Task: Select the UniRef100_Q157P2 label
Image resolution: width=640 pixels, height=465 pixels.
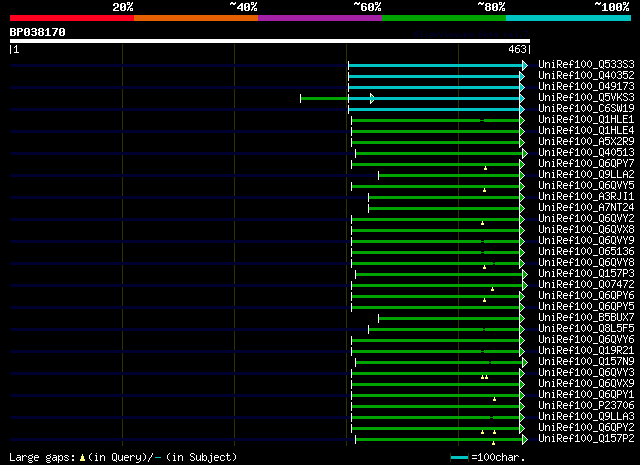Action: tap(586, 439)
